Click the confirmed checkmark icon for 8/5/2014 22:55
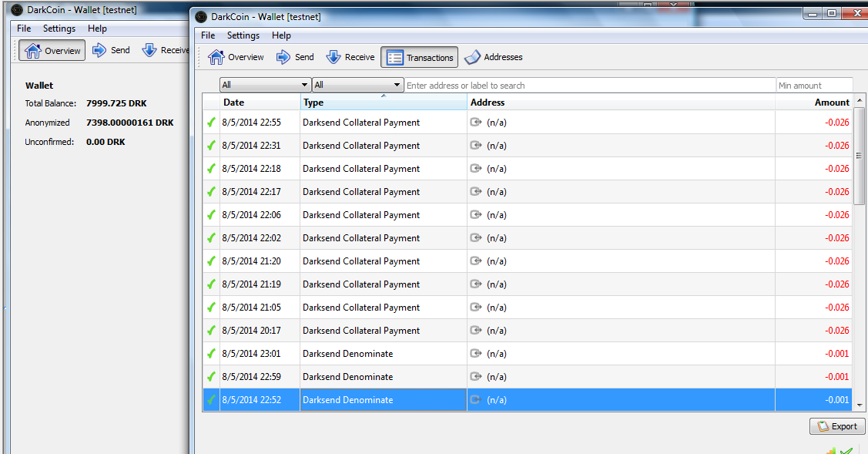This screenshot has width=868, height=454. click(x=211, y=122)
